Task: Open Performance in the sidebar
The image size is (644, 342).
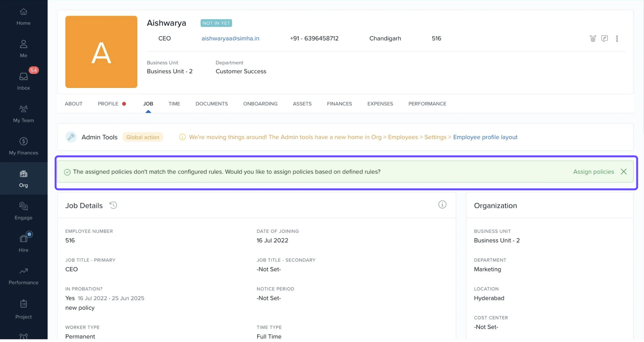Action: click(x=23, y=276)
